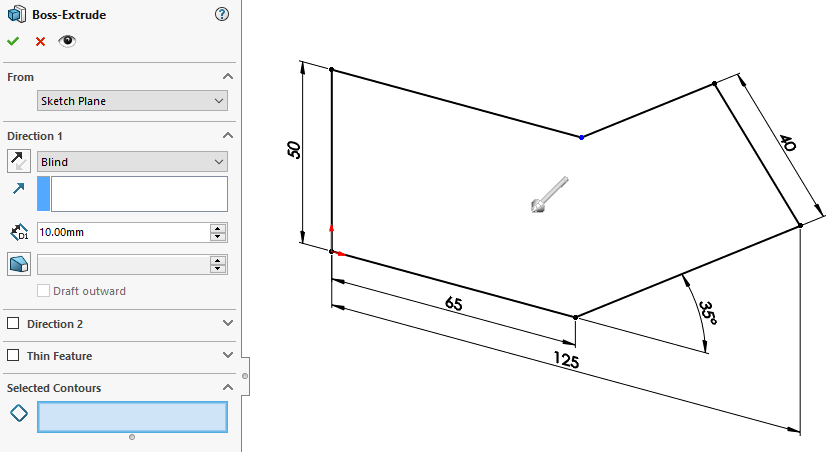Collapse the Direction 1 section
The width and height of the screenshot is (833, 452).
click(228, 135)
